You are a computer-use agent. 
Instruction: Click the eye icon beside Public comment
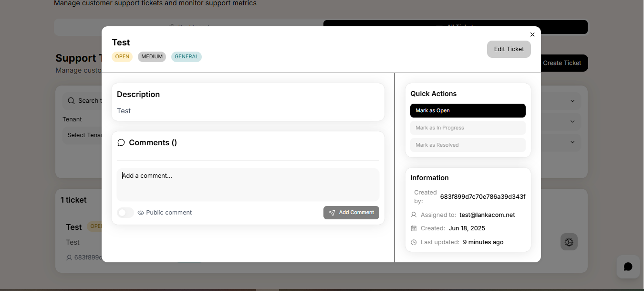141,213
